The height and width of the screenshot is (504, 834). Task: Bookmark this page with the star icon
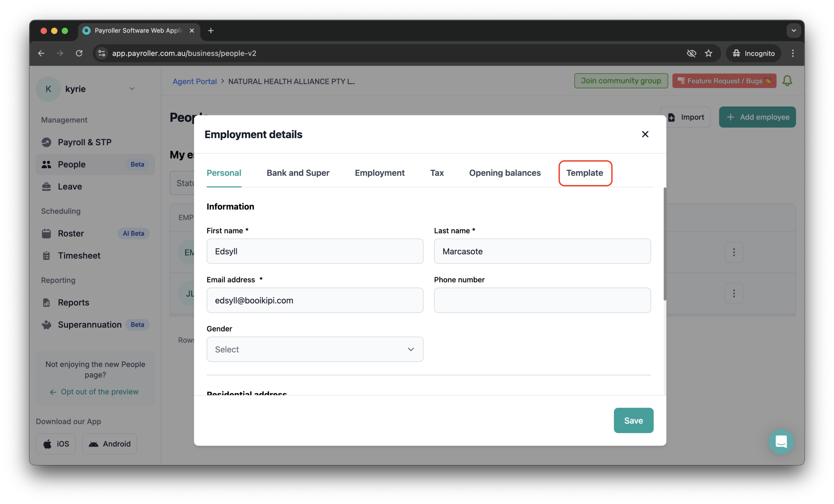click(x=708, y=53)
